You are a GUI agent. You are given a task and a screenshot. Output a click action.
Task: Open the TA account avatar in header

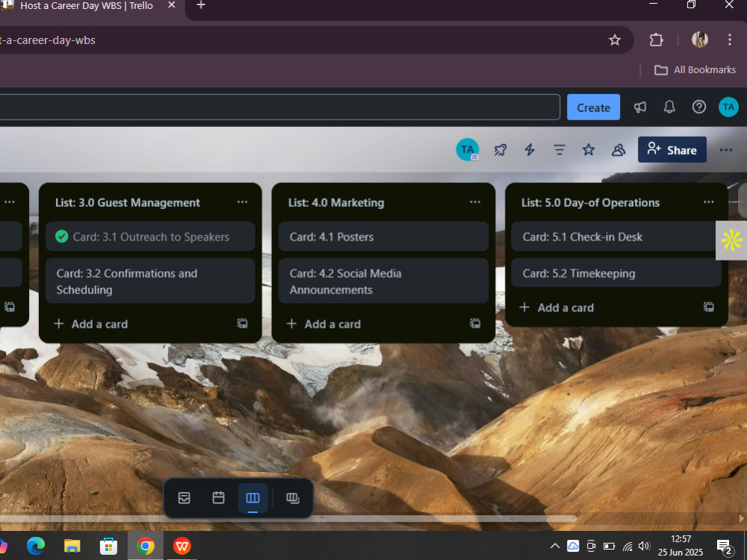[728, 107]
